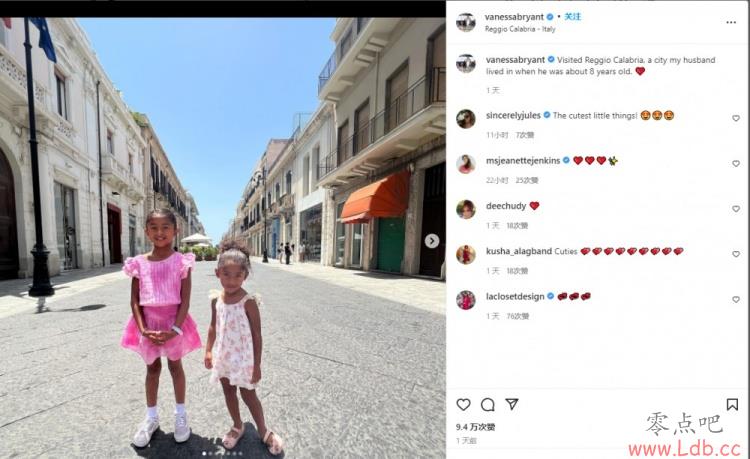Viewport: 750px width, 459px height.
Task: Open msjeanettejenkins profile picture
Action: click(x=466, y=164)
